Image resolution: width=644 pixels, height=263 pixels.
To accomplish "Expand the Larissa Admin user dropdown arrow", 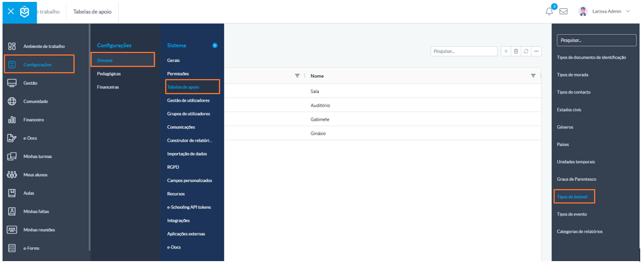I will pos(628,11).
